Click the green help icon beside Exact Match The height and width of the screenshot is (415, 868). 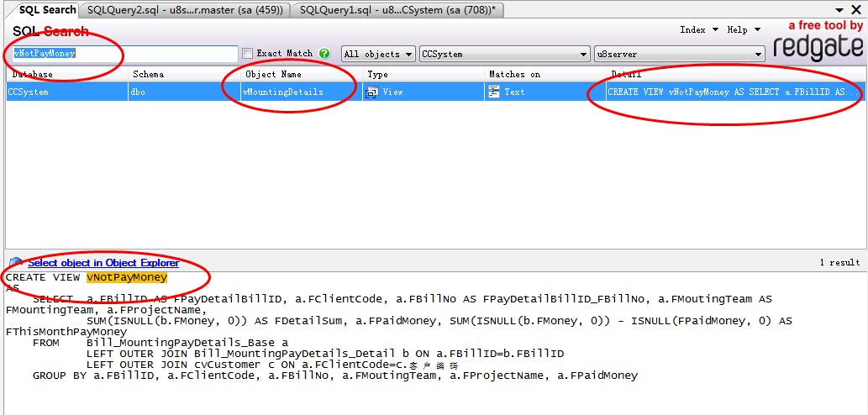click(324, 54)
